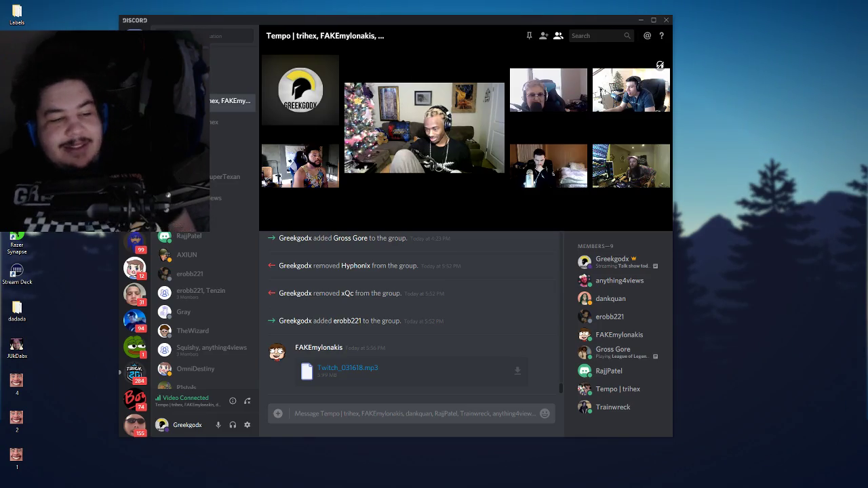Click the Greekgodx avatar in user panel
This screenshot has width=868, height=488.
click(161, 425)
